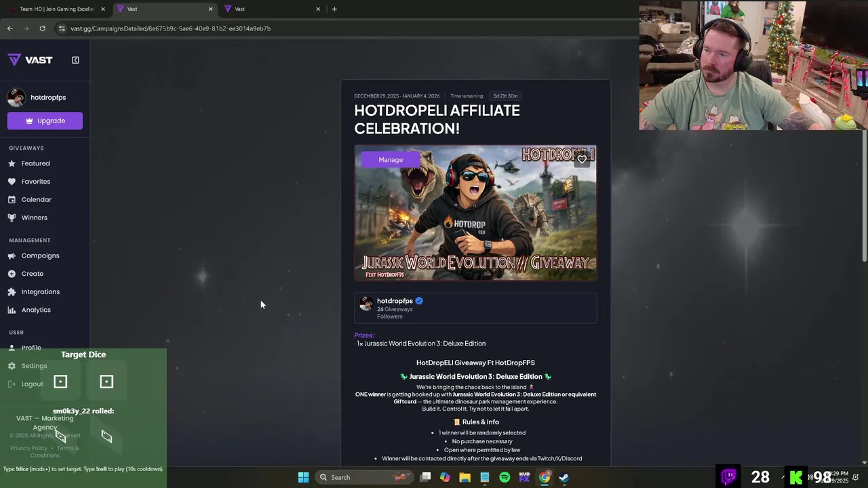This screenshot has height=488, width=868.
Task: Click the site information icon in address bar
Action: pos(62,28)
